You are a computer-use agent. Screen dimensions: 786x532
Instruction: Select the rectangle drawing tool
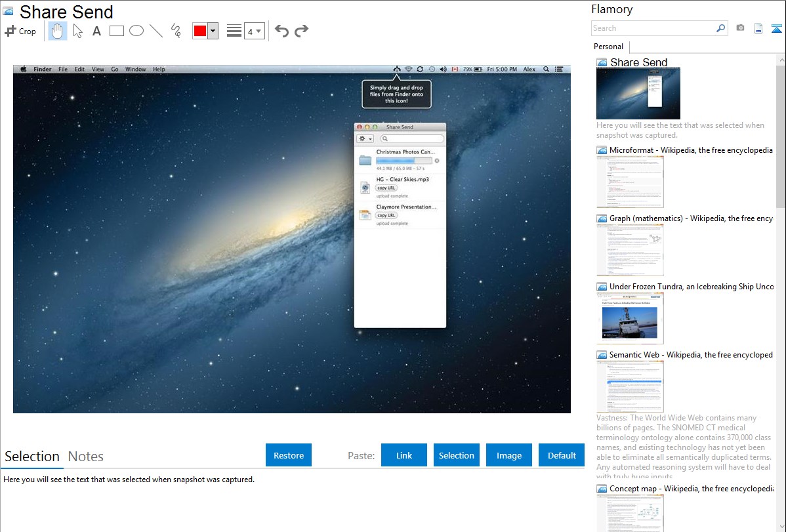click(117, 31)
